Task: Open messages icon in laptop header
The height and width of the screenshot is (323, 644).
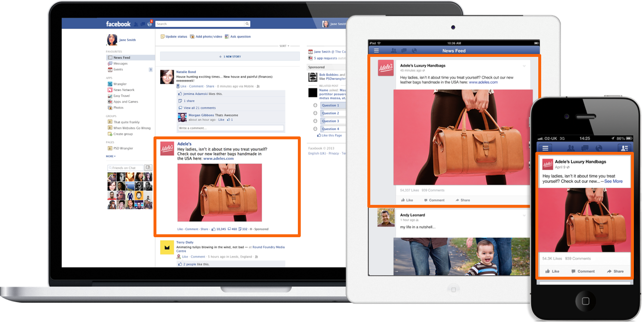Action: 143,24
